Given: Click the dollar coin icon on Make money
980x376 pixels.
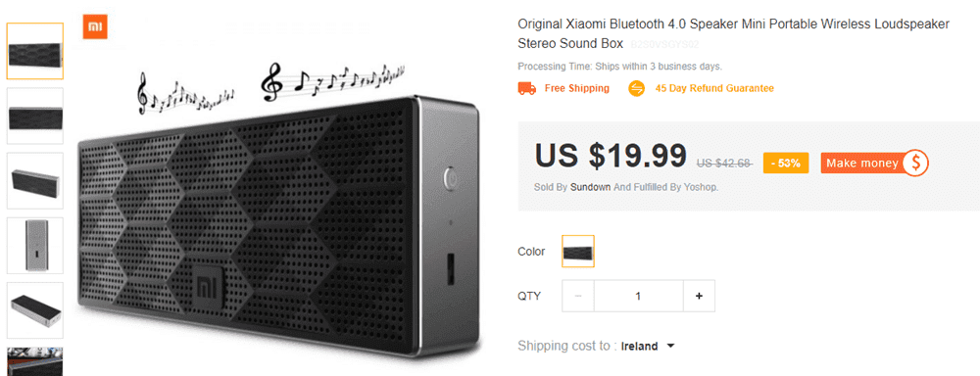Looking at the screenshot, I should click(915, 163).
